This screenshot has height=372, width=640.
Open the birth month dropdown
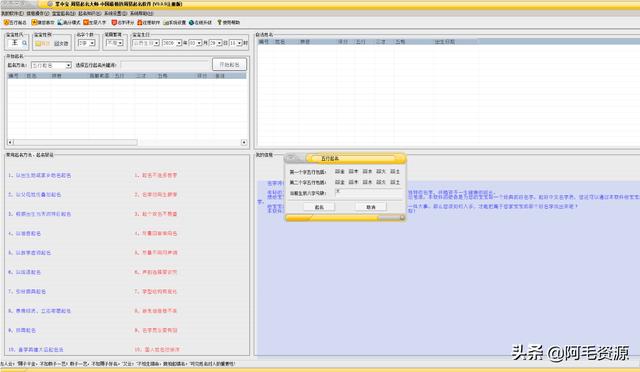(195, 43)
